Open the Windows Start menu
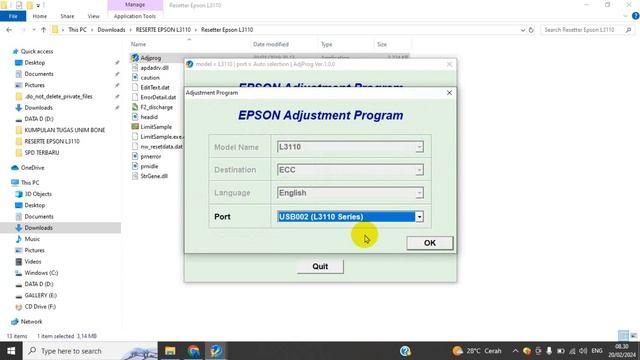This screenshot has height=360, width=640. (11, 351)
